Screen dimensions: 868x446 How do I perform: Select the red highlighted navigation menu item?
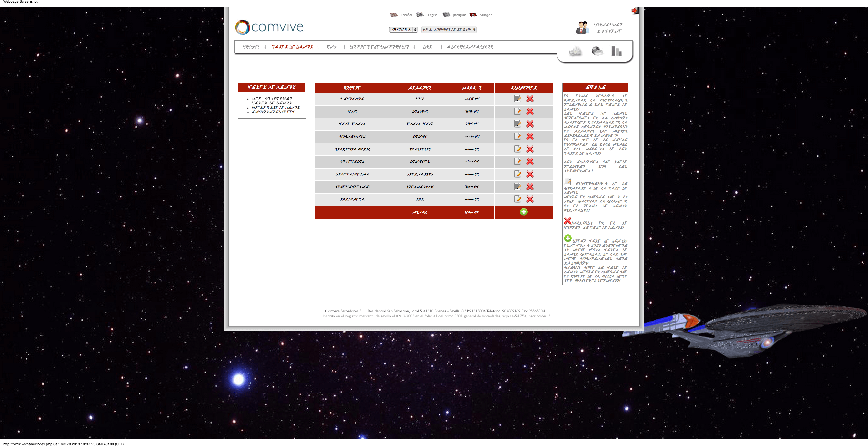(292, 47)
